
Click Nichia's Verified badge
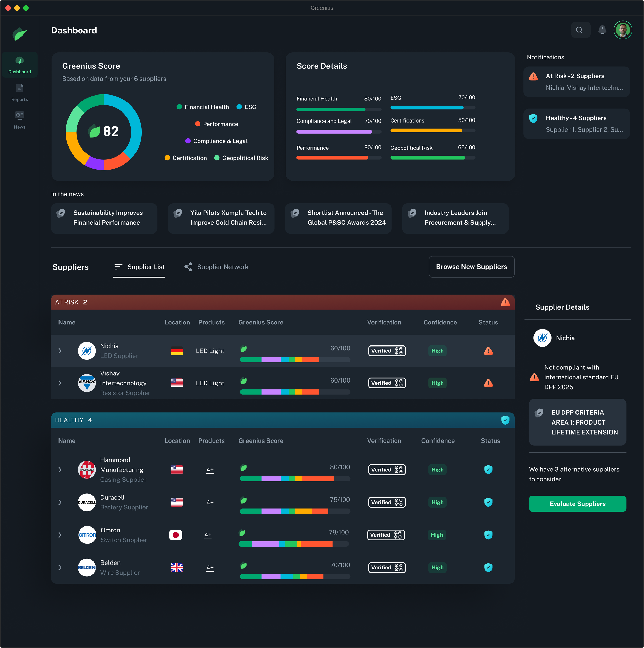[x=387, y=351]
